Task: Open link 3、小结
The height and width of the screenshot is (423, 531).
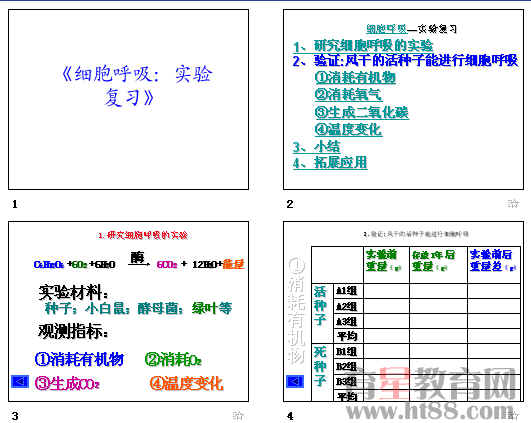Action: click(316, 147)
